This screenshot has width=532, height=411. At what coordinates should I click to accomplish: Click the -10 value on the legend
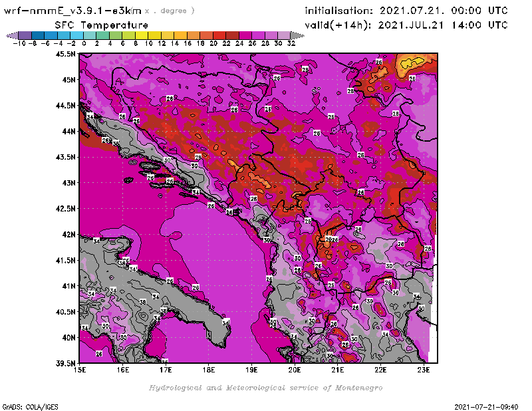coord(19,43)
